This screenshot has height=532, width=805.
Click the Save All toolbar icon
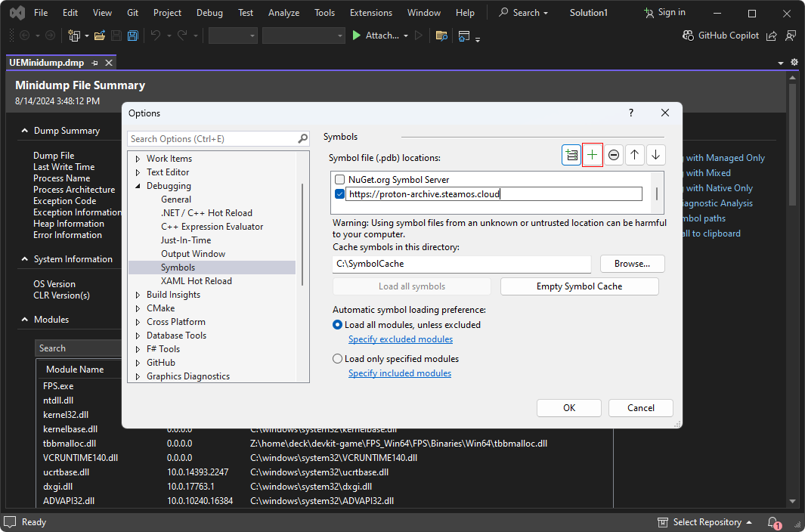(133, 36)
